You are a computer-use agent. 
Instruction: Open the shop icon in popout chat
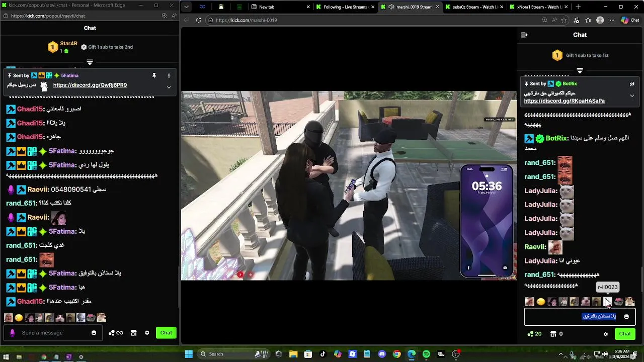click(x=134, y=333)
